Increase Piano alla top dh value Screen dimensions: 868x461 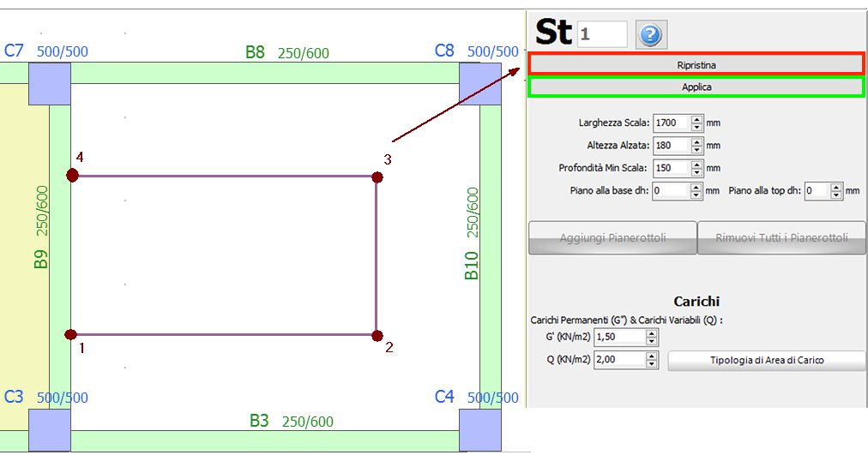pos(836,188)
